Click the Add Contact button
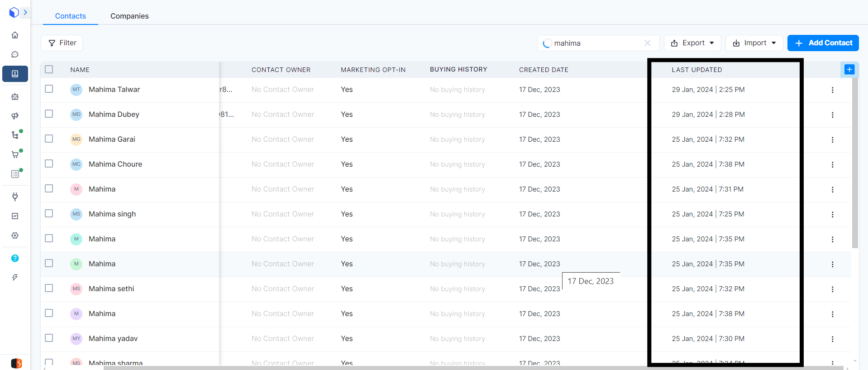 [823, 43]
